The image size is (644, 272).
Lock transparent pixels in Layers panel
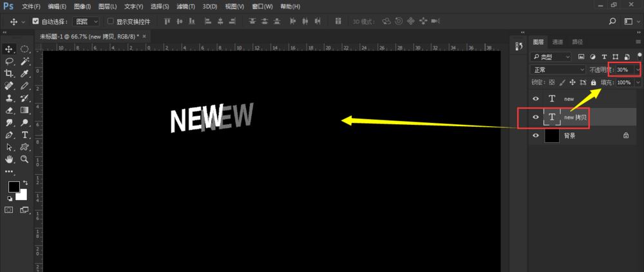552,82
